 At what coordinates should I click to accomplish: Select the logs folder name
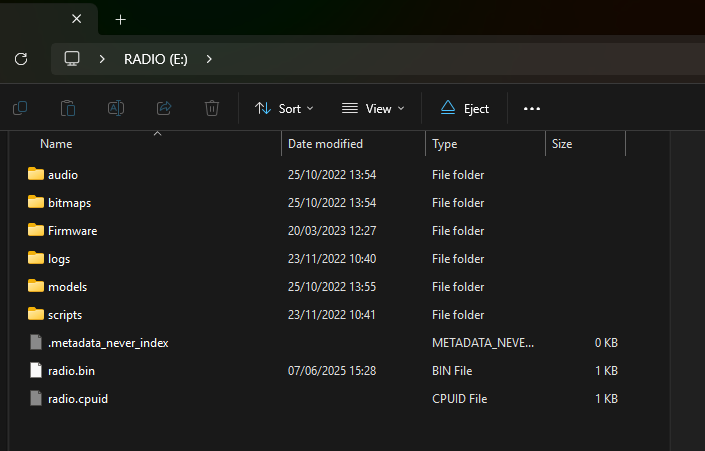pos(59,259)
